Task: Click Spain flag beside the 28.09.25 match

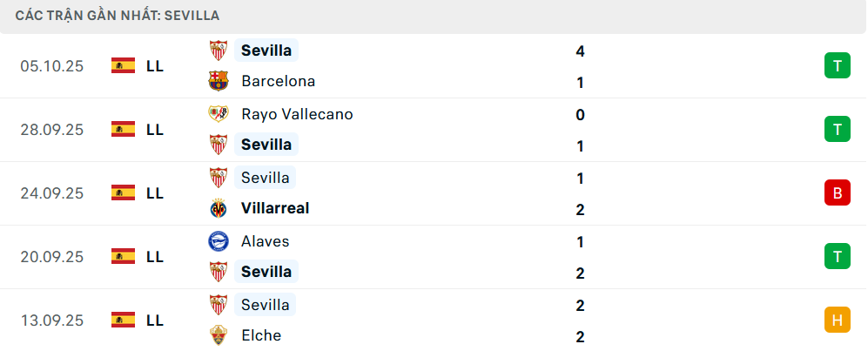Action: 124,129
